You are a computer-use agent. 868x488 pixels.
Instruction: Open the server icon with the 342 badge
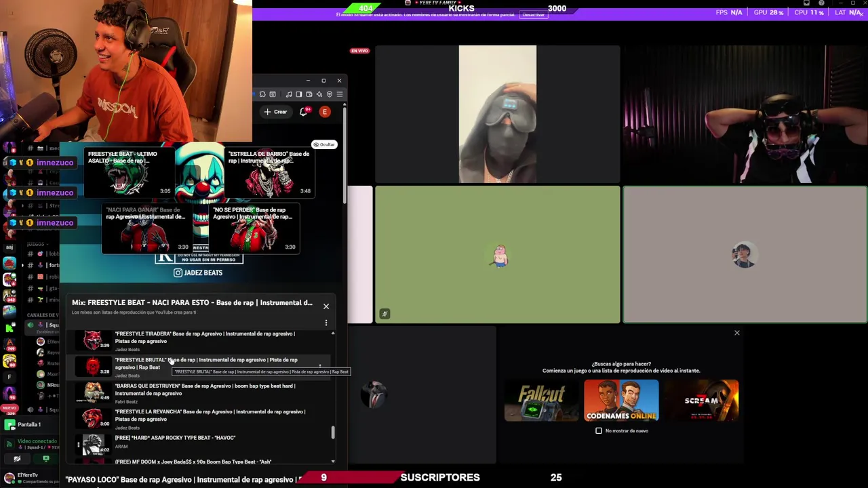coord(9,295)
